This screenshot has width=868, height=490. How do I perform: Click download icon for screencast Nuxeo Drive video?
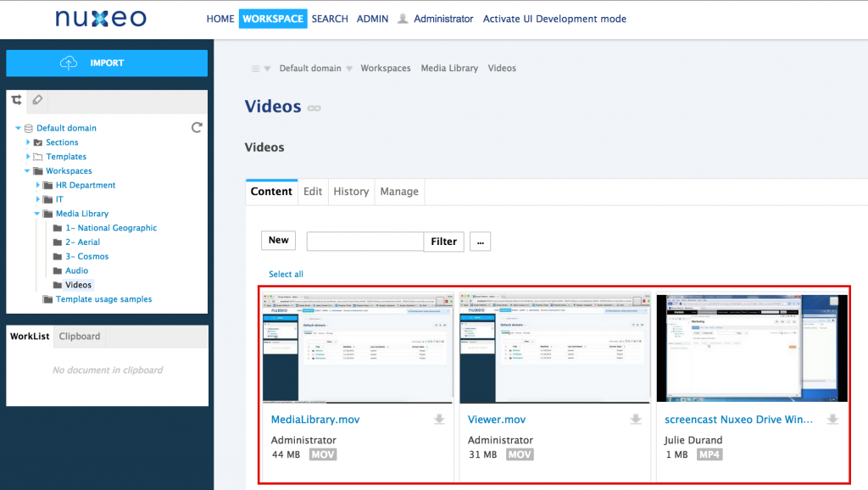(832, 420)
